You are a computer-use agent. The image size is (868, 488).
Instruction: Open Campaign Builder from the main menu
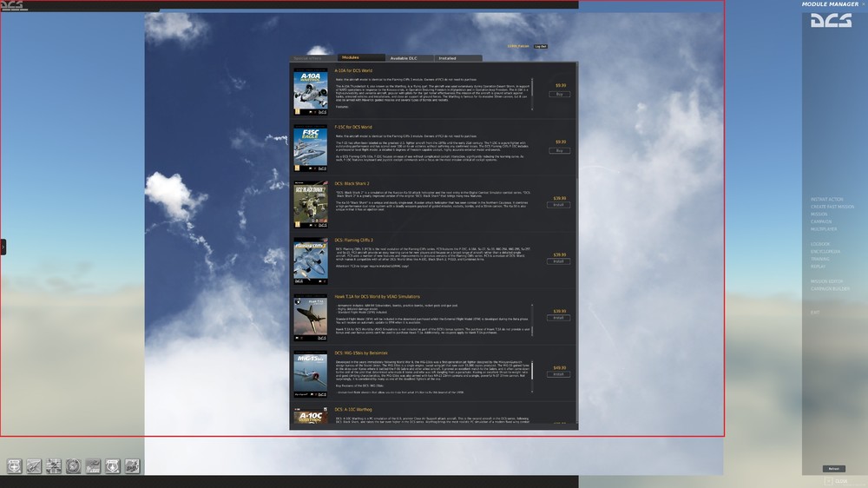point(831,289)
